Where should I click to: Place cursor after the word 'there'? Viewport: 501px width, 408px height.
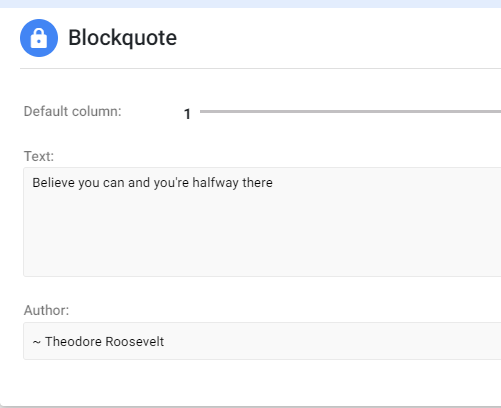pyautogui.click(x=273, y=183)
